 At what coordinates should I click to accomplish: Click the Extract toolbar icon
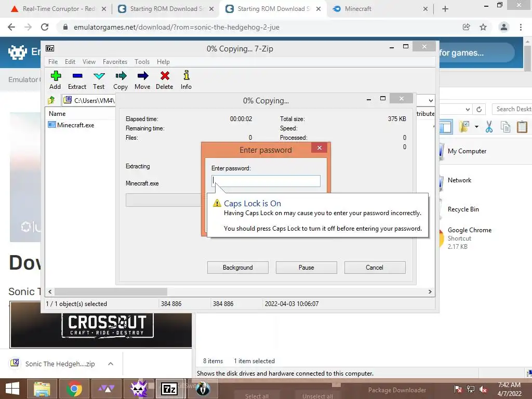pos(77,80)
